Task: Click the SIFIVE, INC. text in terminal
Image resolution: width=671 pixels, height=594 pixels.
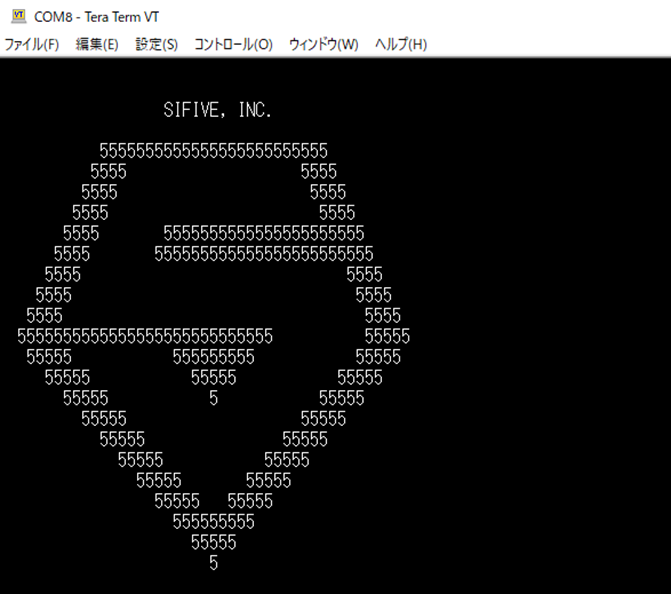Action: [217, 110]
